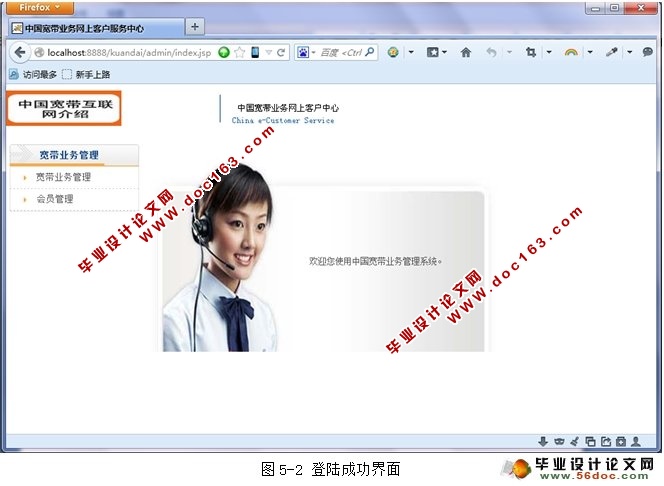The width and height of the screenshot is (664, 486).
Task: Click the private browsing mask icon
Action: (x=559, y=442)
